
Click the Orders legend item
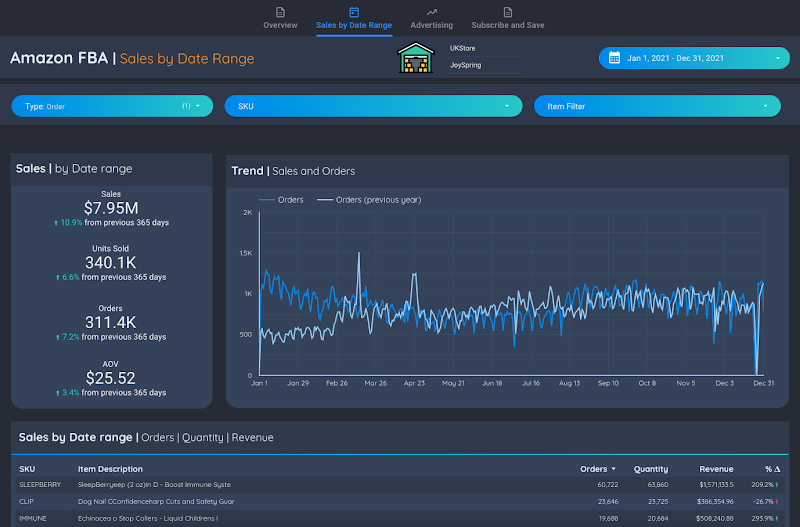[281, 200]
